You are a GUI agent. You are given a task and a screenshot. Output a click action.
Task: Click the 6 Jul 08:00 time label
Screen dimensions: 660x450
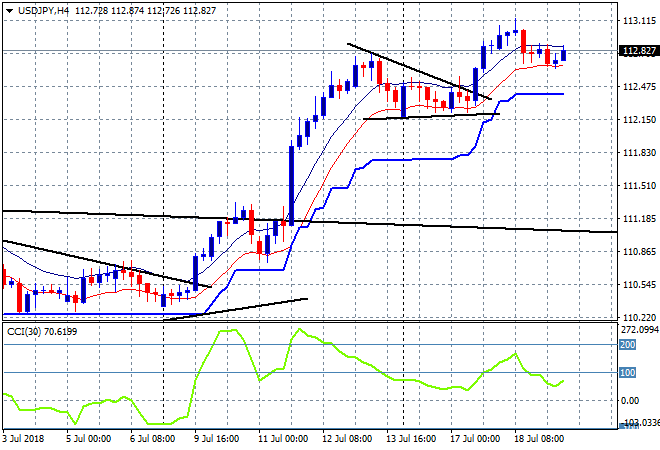[x=152, y=439]
